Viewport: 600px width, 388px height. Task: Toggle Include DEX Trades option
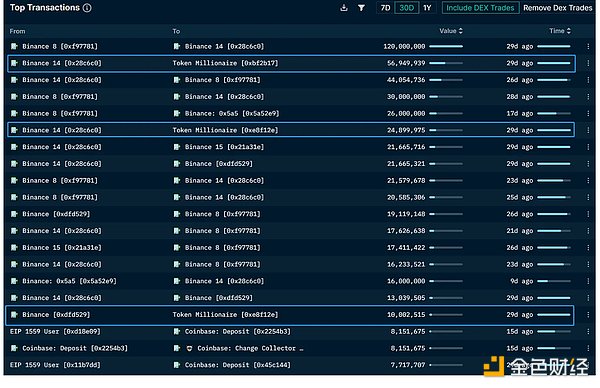[480, 8]
